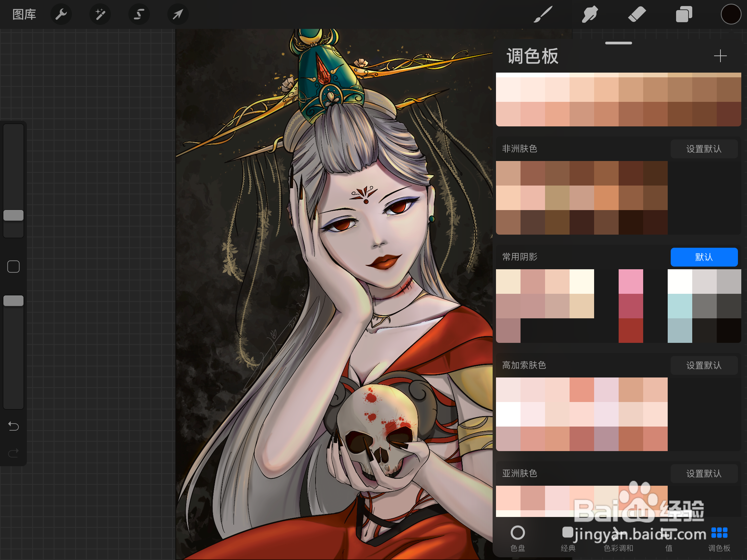Pick the pink swatch in 常用阴影
The image size is (747, 560).
630,281
